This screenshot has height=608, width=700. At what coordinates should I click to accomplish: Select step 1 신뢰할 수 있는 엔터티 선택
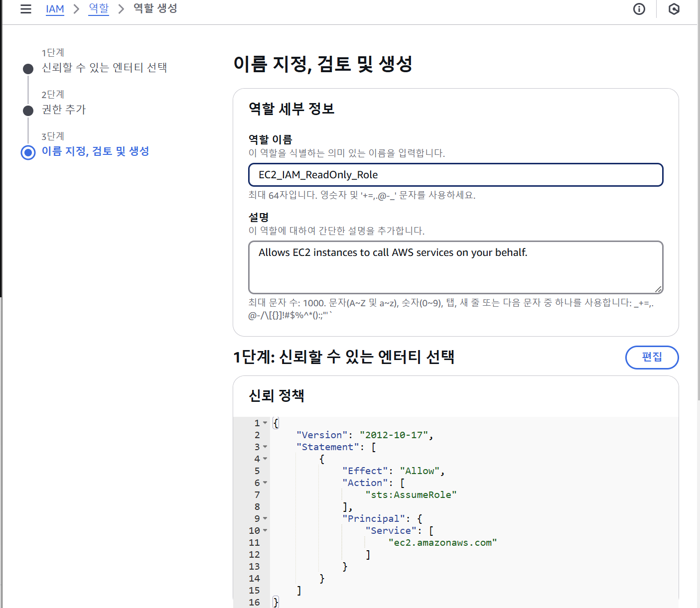pyautogui.click(x=104, y=67)
